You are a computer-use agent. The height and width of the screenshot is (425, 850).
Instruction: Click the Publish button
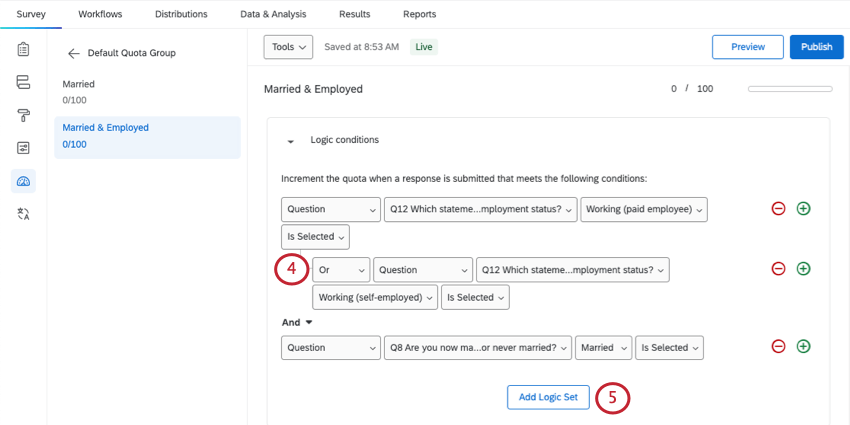(816, 47)
